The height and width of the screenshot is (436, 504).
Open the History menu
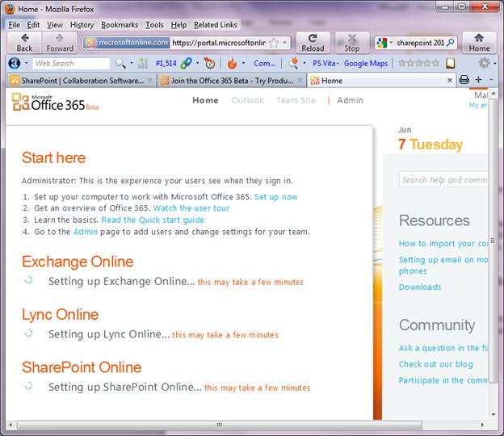[x=82, y=25]
